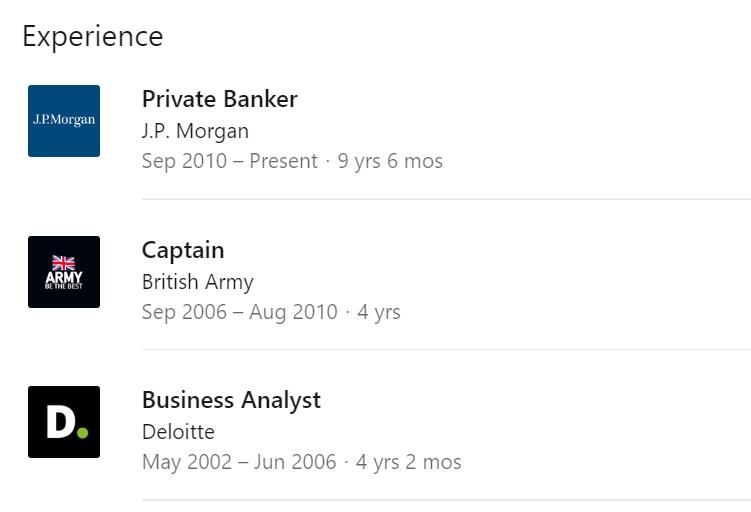Click the 9 yrs 6 mos duration

coord(390,161)
